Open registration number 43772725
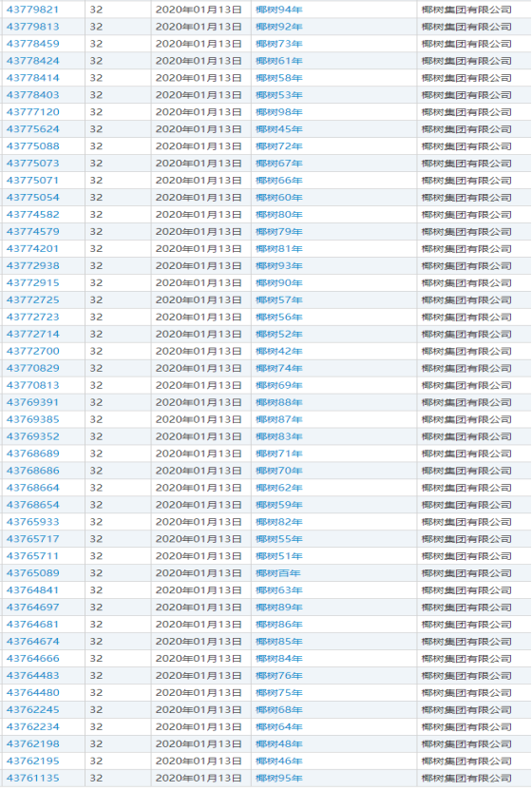The height and width of the screenshot is (791, 532). (x=33, y=300)
